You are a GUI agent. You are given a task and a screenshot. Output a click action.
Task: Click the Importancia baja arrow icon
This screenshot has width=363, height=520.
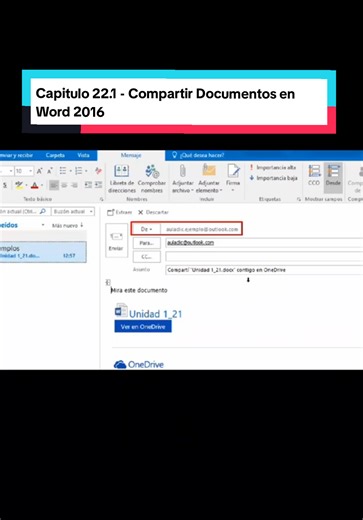(x=252, y=178)
